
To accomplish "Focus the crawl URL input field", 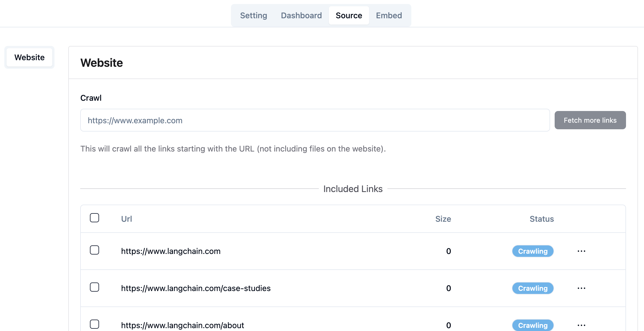I will 315,120.
